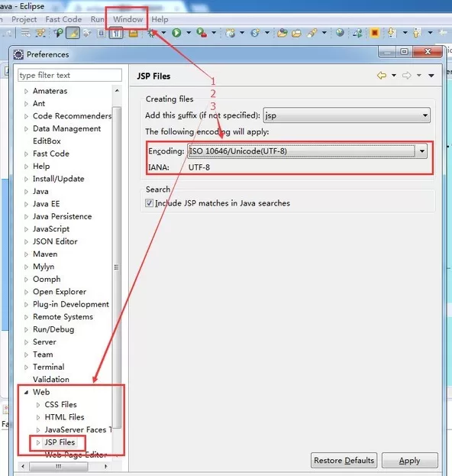The image size is (452, 476).
Task: Open the preferences page view menu triangle
Action: [431, 76]
